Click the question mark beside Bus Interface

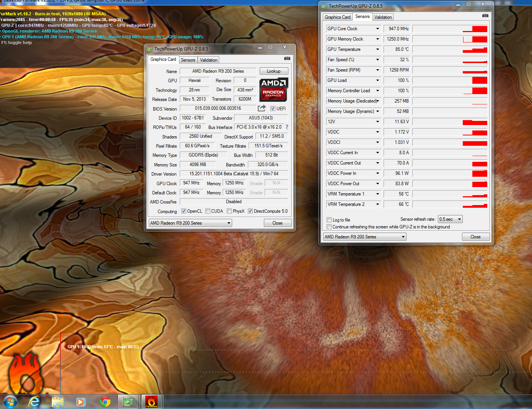coord(287,127)
